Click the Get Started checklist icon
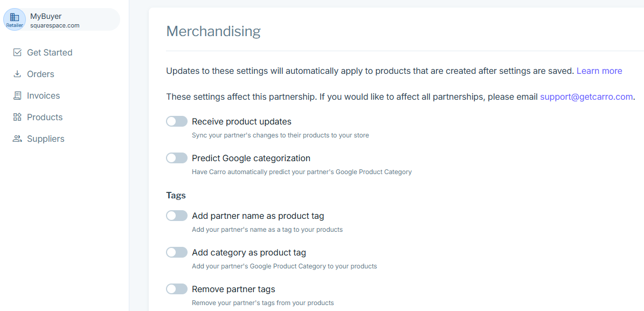Image resolution: width=644 pixels, height=311 pixels. click(x=17, y=52)
